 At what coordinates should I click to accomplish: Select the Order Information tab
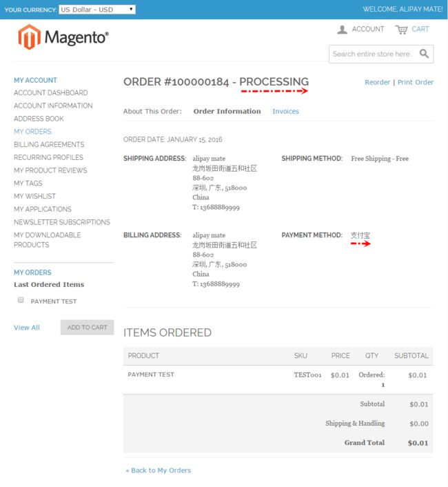pos(227,111)
